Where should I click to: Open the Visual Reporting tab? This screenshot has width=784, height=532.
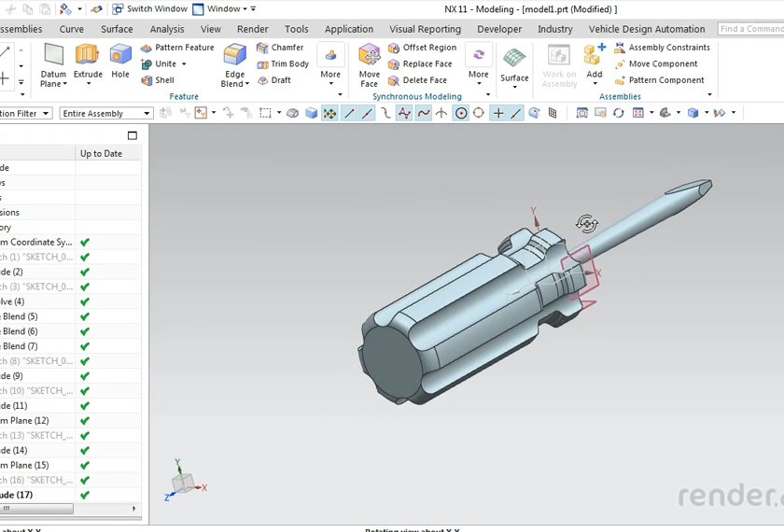click(425, 29)
